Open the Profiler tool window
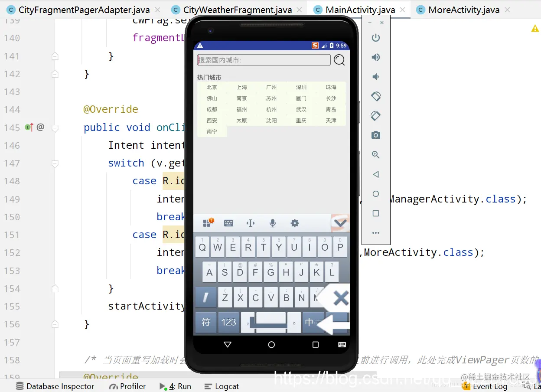This screenshot has width=541, height=392. point(127,386)
